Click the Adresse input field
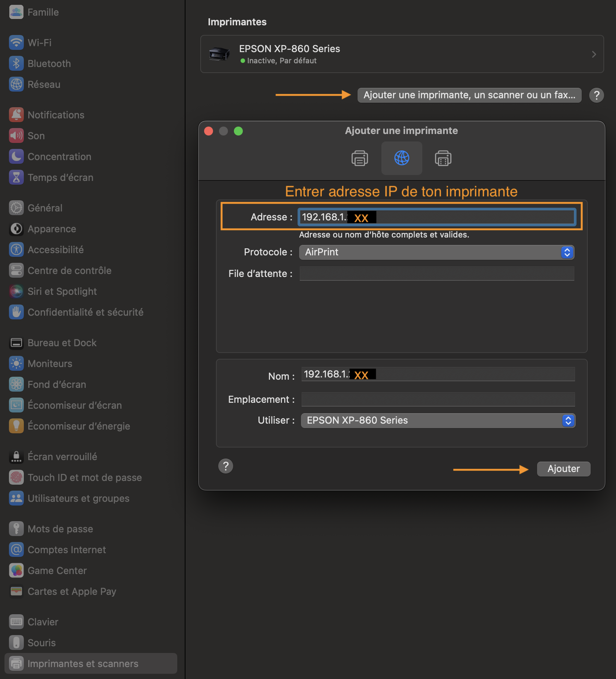The width and height of the screenshot is (616, 679). coord(473,217)
